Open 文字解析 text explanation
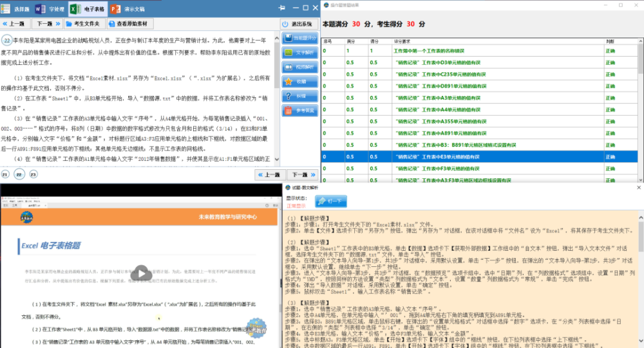Viewport: 644px width, 348px height. pos(300,53)
